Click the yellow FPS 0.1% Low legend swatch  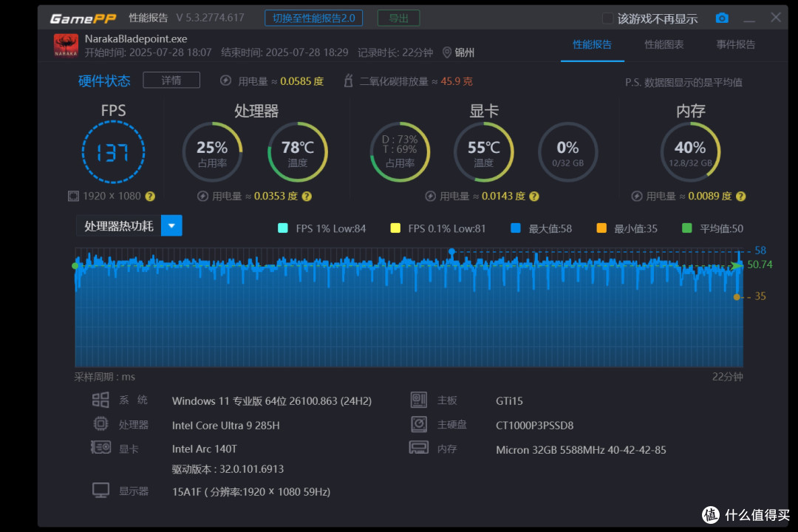click(395, 228)
